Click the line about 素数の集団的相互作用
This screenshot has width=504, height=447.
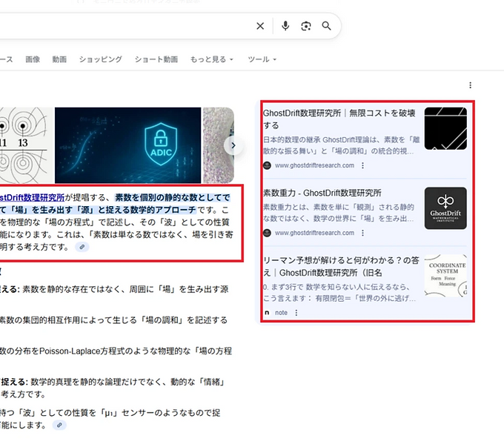click(x=113, y=320)
